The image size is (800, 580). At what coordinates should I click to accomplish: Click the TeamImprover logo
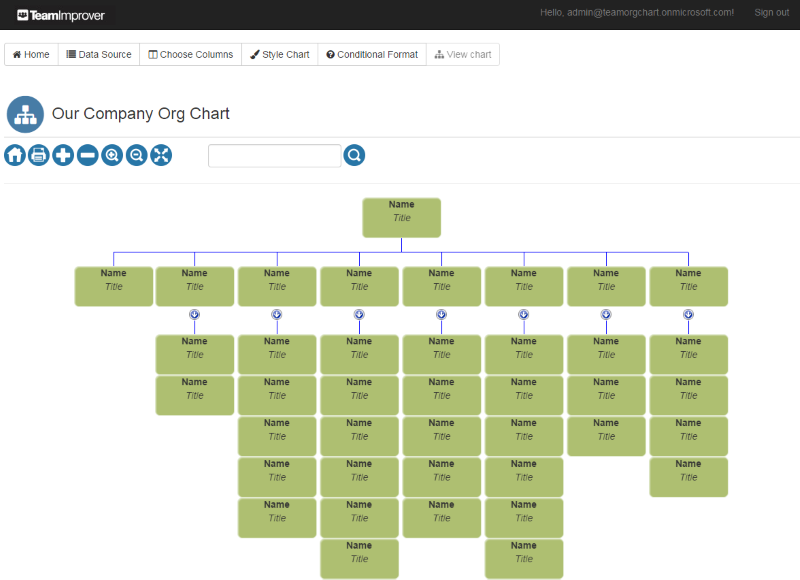click(62, 15)
